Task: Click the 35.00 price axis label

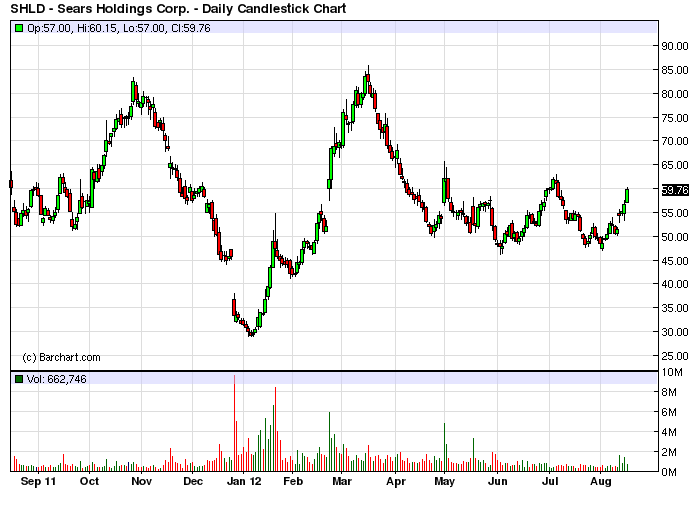Action: (x=675, y=308)
